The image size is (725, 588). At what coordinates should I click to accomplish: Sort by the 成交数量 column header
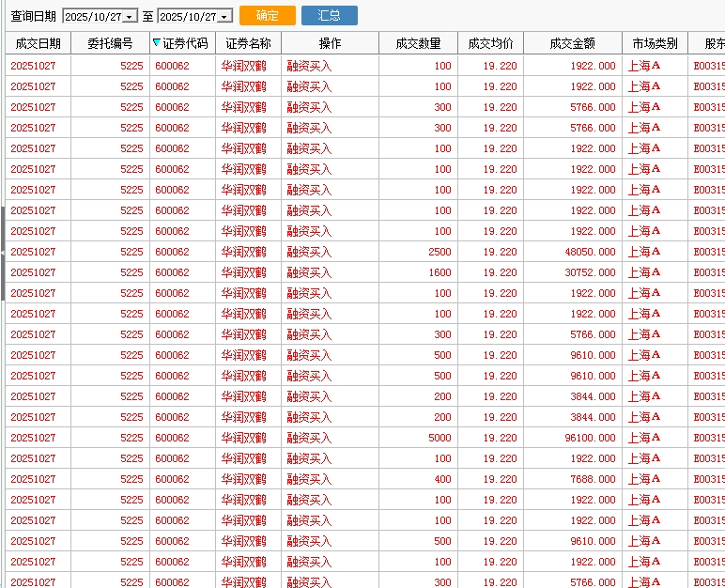pos(419,43)
